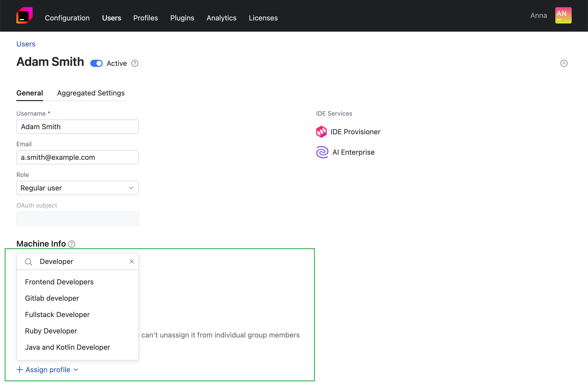Open the Role dropdown showing Regular user

[x=77, y=188]
